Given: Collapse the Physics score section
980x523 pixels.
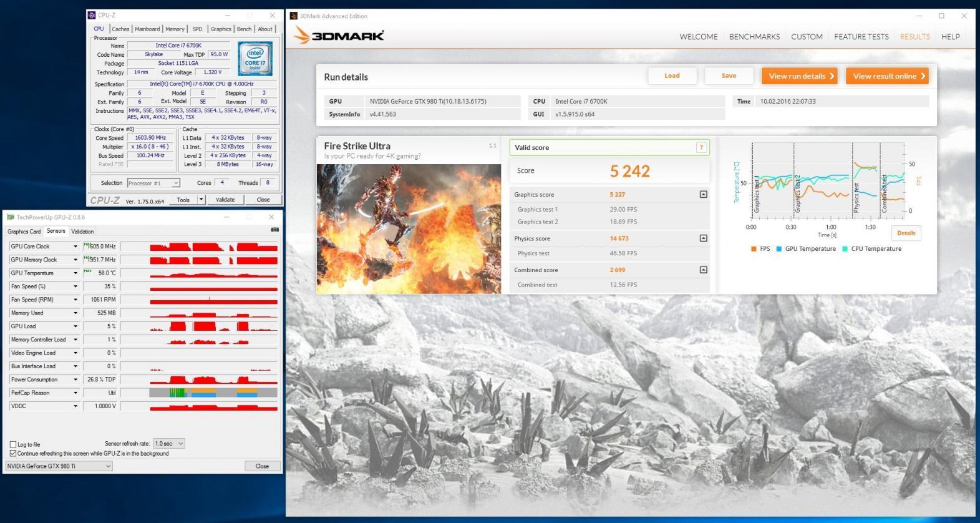Looking at the screenshot, I should [703, 238].
